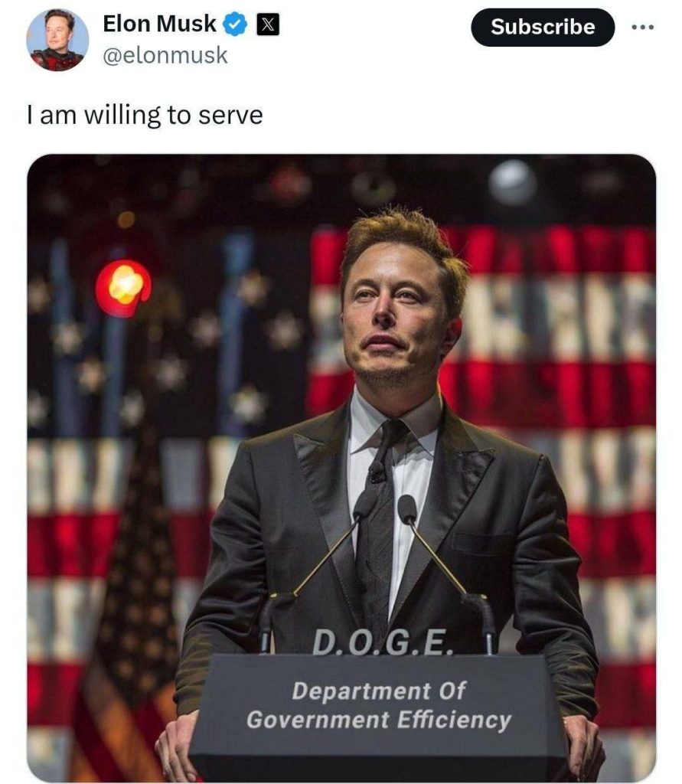Image resolution: width=682 pixels, height=784 pixels.
Task: Click the Department Of Government Efficiency podium sign
Action: [x=379, y=705]
